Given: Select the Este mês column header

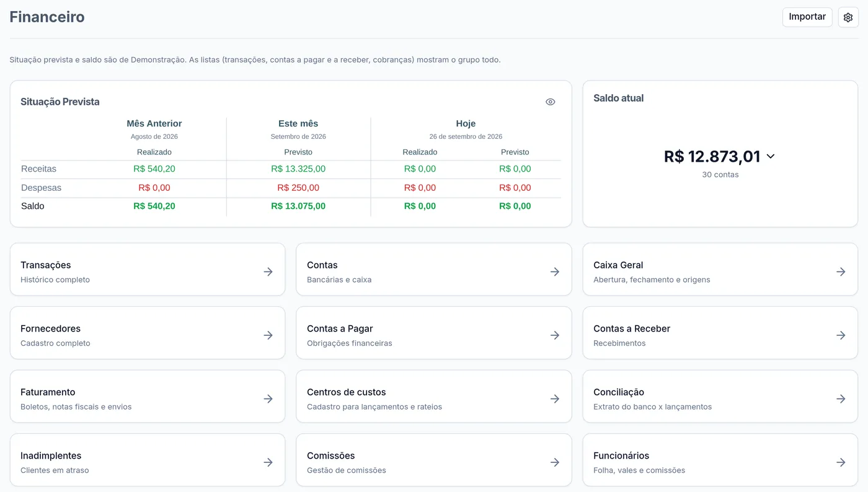Looking at the screenshot, I should tap(298, 124).
